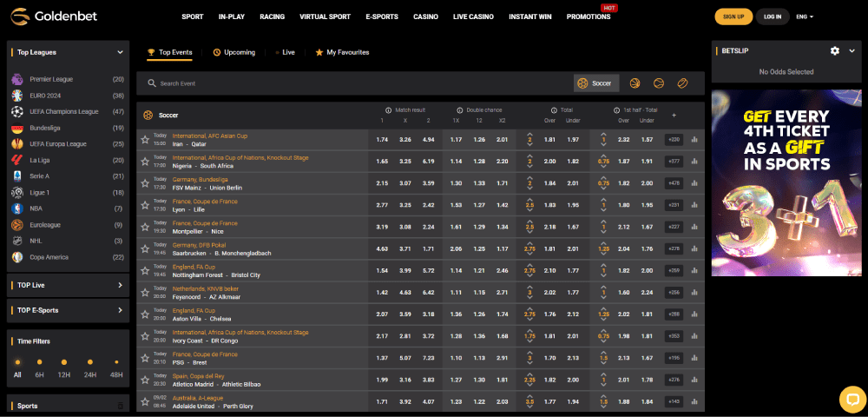Click the LOG IN button
The height and width of the screenshot is (417, 868).
(773, 17)
